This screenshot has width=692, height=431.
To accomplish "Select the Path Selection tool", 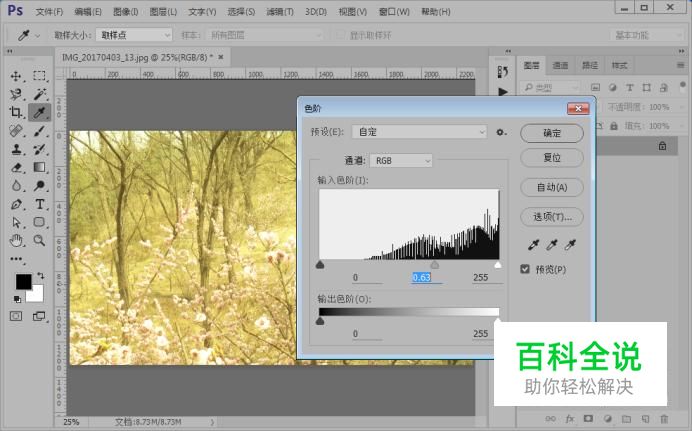I will 16,222.
